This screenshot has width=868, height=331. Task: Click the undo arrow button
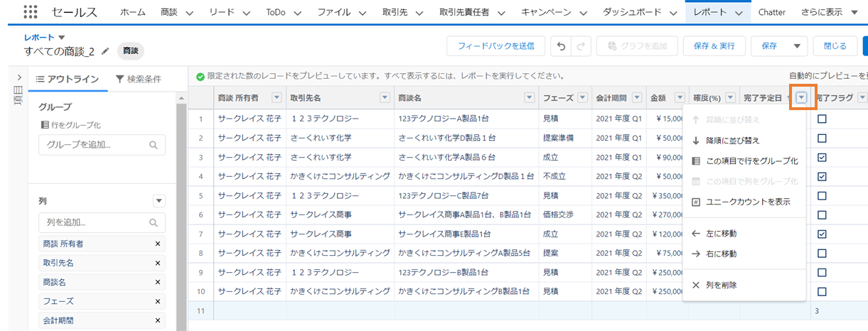point(562,46)
